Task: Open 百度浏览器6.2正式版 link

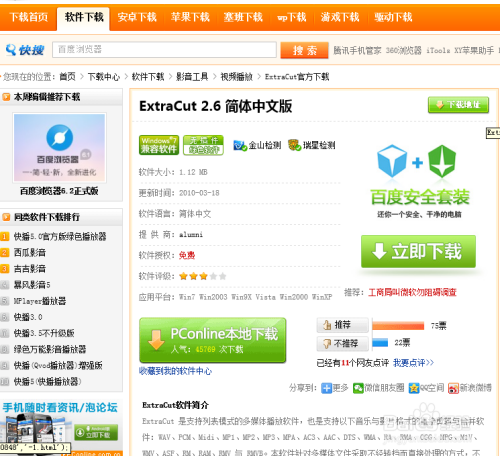Action: pos(59,191)
